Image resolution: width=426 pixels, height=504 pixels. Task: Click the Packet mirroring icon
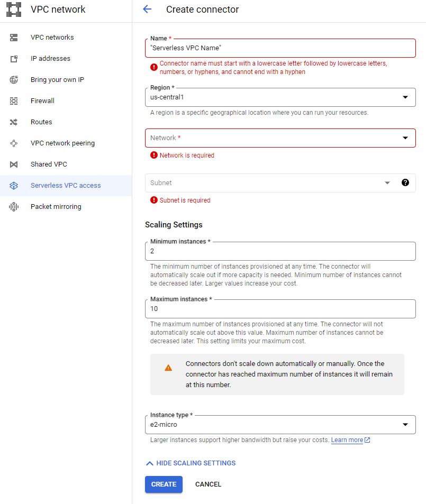(14, 207)
